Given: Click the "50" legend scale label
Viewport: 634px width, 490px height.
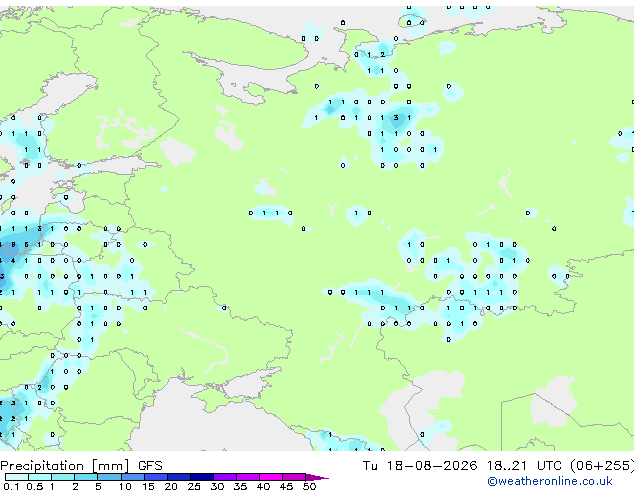Looking at the screenshot, I should 309,486.
